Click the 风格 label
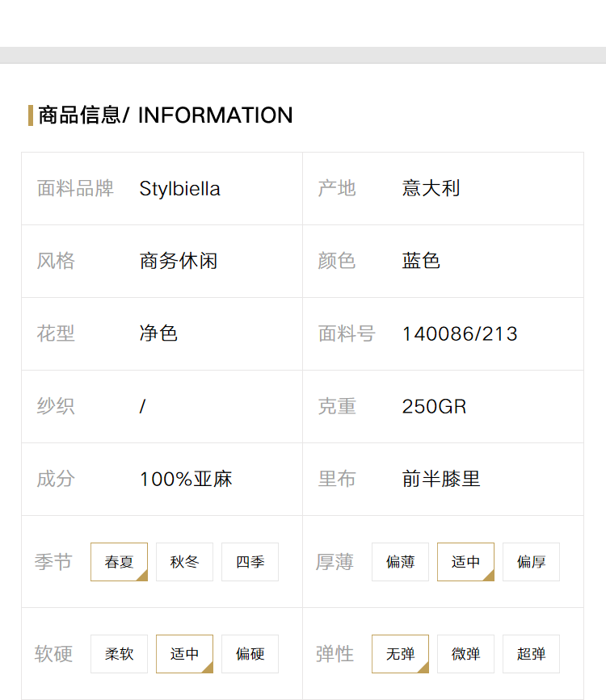The width and height of the screenshot is (606, 700). pos(56,261)
